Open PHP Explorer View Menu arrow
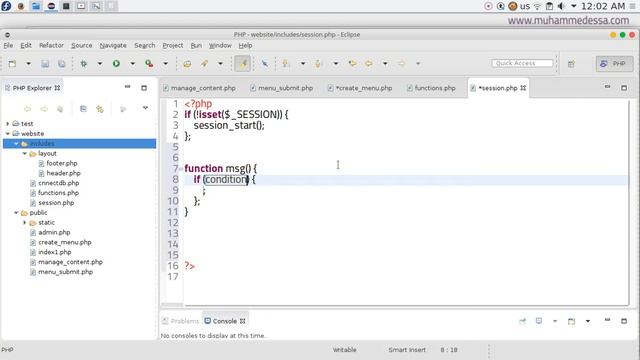Screen dimensions: 640x360 point(145,108)
